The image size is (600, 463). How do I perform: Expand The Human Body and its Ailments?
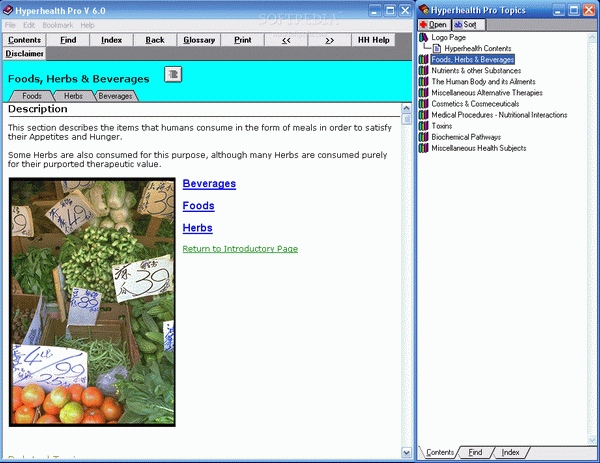[x=478, y=82]
